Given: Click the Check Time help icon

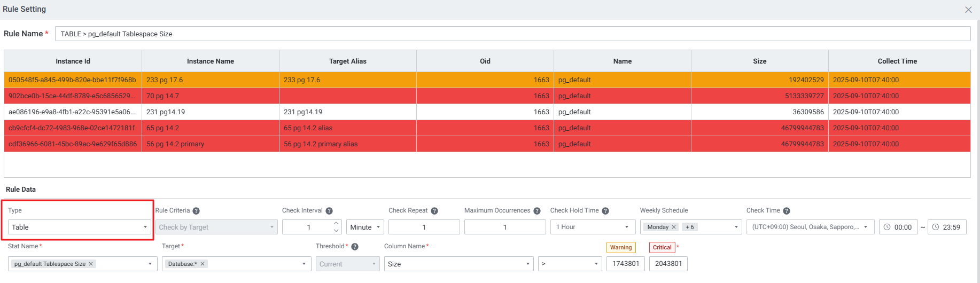Looking at the screenshot, I should (x=787, y=211).
